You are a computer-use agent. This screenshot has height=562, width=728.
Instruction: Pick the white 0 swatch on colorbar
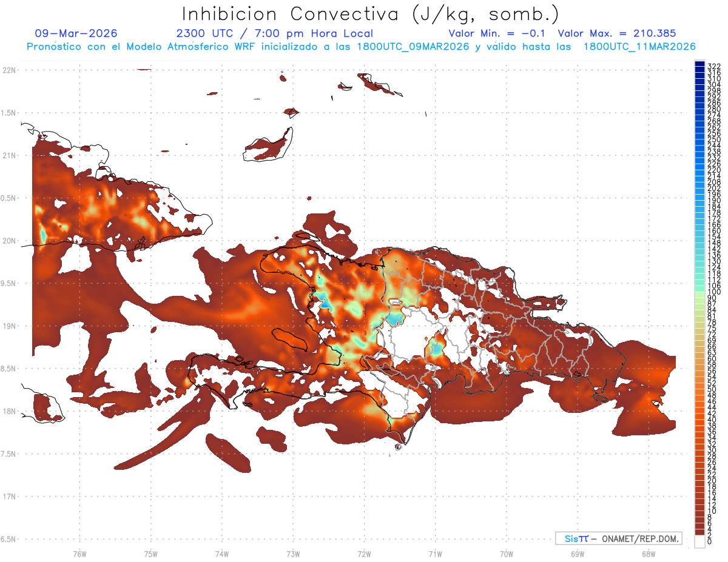[x=699, y=542]
